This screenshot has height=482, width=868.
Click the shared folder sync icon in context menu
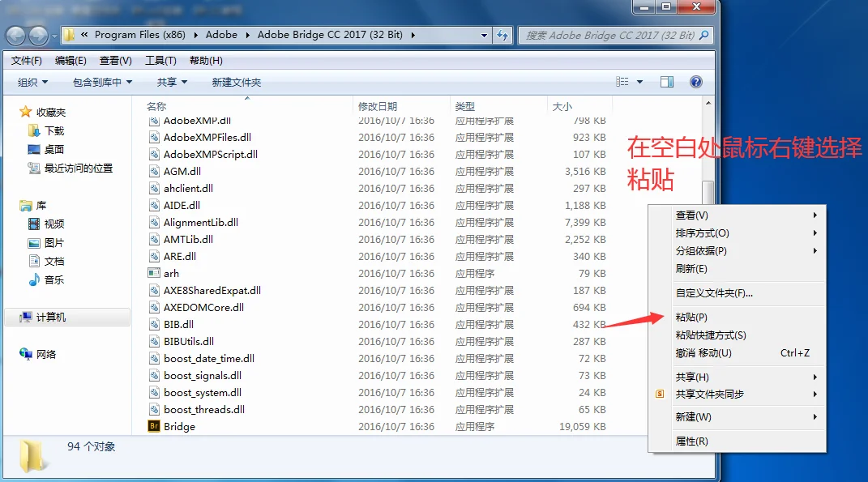tap(660, 394)
